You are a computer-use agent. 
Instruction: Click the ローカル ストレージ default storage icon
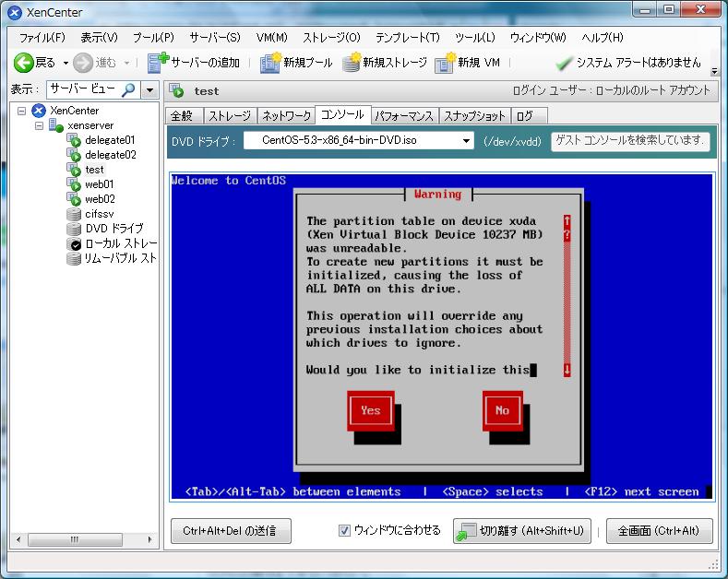point(74,243)
